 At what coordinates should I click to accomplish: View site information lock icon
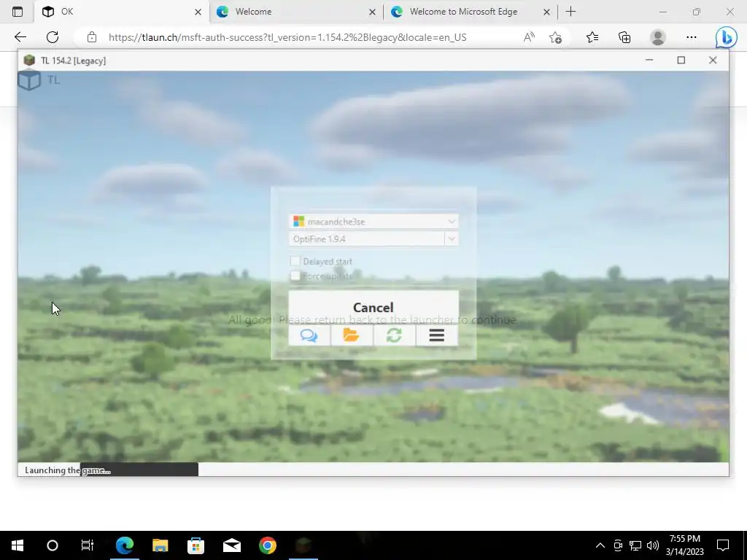pos(92,37)
